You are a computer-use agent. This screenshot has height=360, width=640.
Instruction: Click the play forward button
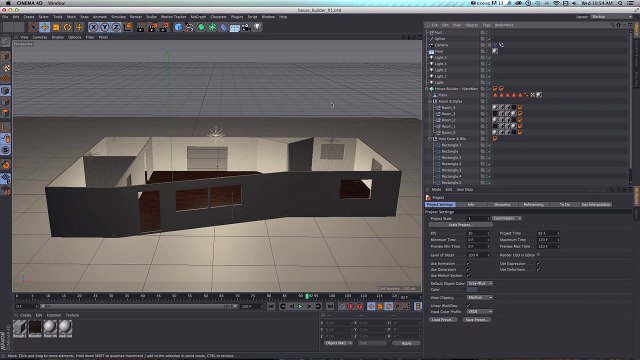point(300,307)
